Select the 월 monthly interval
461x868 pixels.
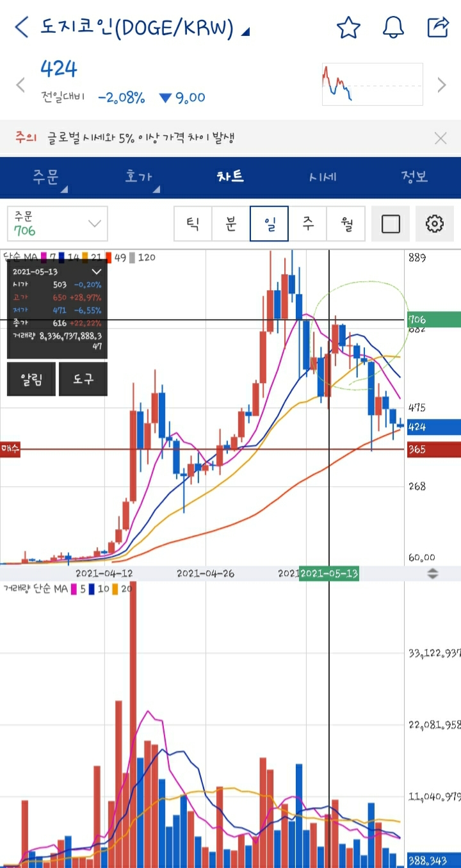coord(346,224)
